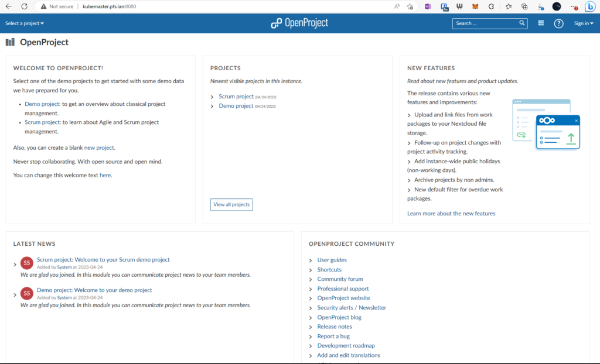
Task: Click the browser profile avatar
Action: 557,6
